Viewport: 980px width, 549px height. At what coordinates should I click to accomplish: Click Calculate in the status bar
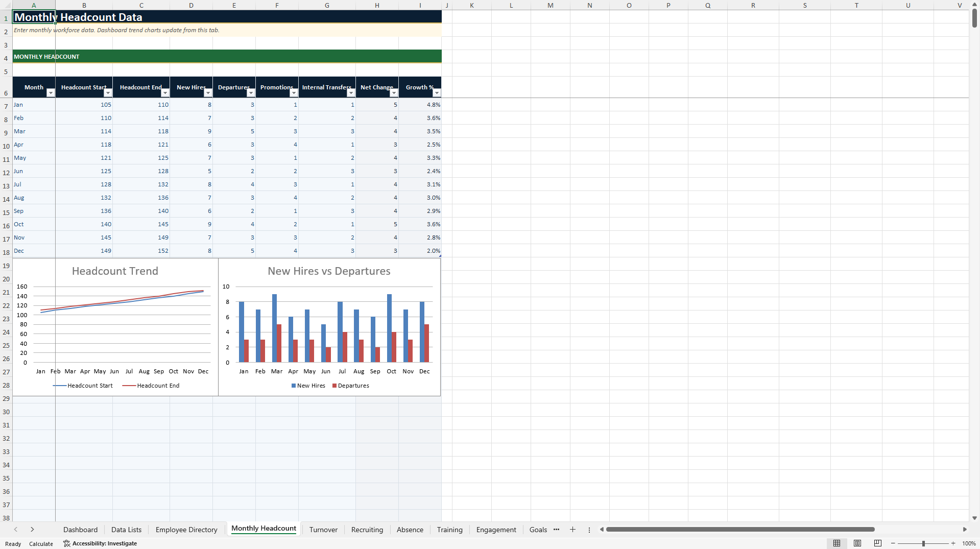coord(41,544)
